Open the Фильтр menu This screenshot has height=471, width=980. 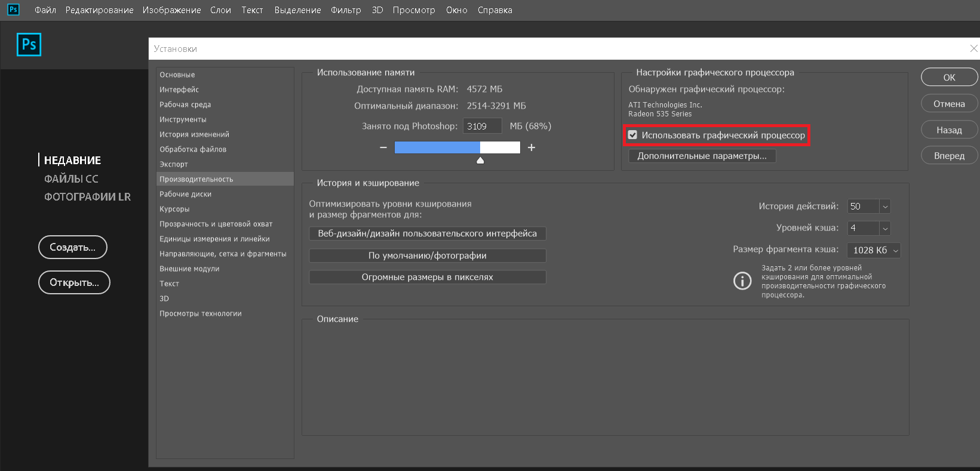coord(346,10)
